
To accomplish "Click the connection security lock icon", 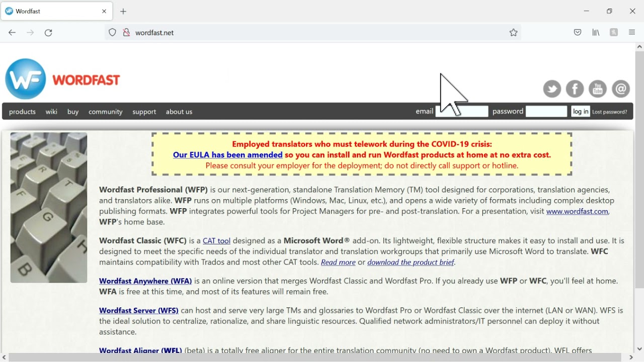I will tap(126, 33).
